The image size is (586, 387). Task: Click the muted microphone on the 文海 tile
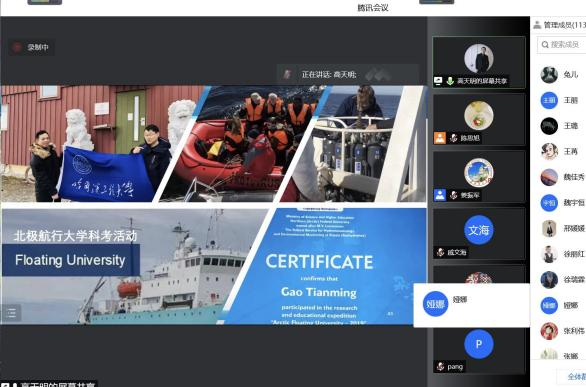click(x=441, y=253)
